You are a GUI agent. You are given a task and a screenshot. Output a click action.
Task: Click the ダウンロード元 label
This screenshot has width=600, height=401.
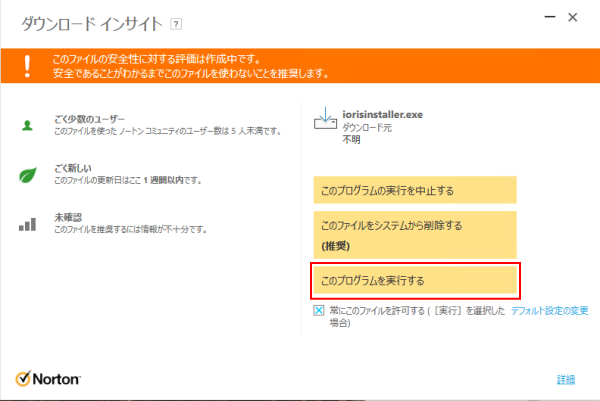click(x=367, y=127)
